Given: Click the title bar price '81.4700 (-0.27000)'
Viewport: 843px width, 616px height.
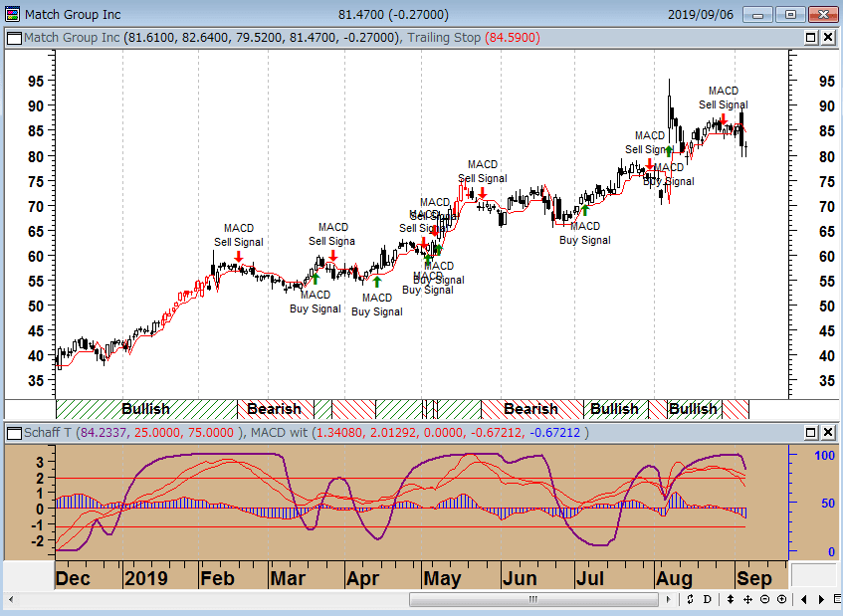Looking at the screenshot, I should 393,15.
